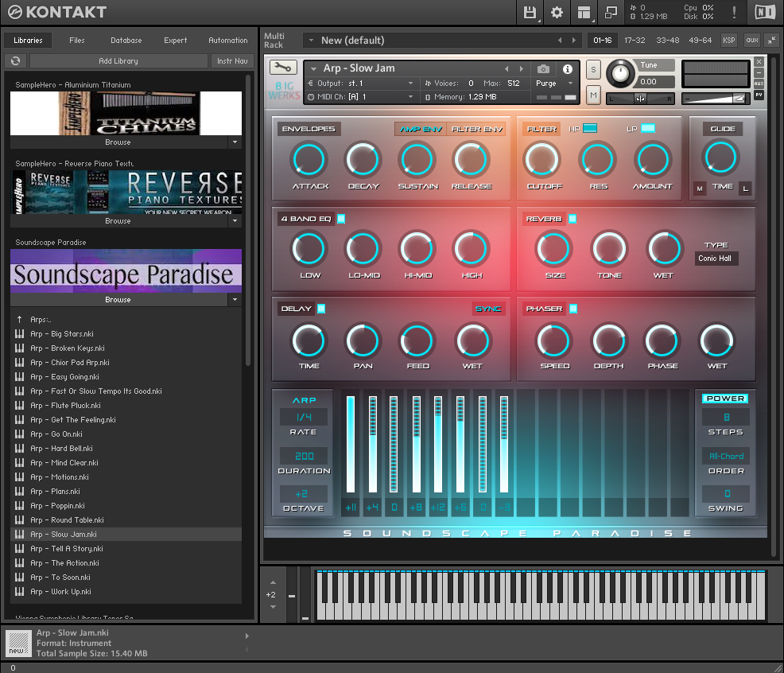Click the camera snapshot icon
Image resolution: width=784 pixels, height=673 pixels.
click(x=543, y=68)
